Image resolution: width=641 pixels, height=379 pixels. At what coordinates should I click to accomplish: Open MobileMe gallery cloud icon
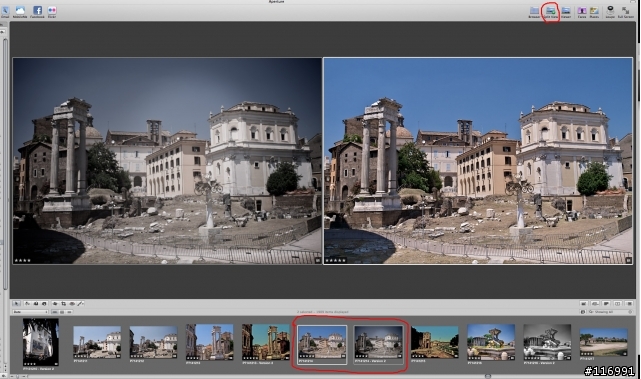tap(20, 11)
